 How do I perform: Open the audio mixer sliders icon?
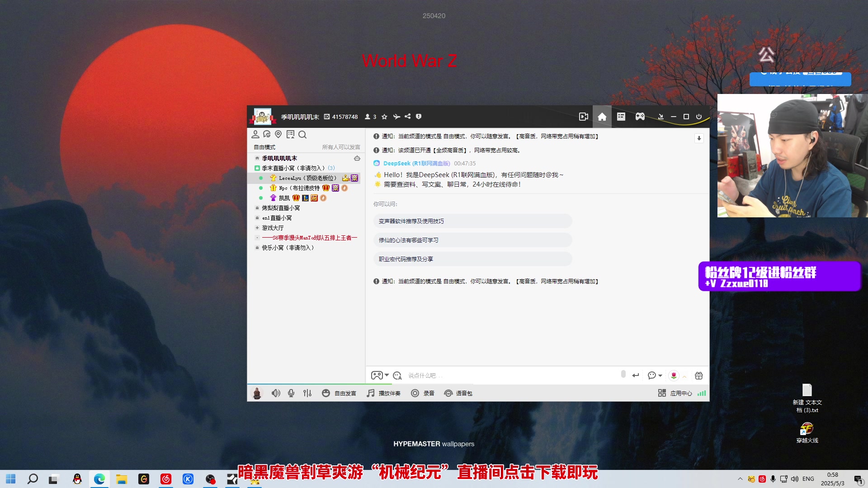point(307,393)
